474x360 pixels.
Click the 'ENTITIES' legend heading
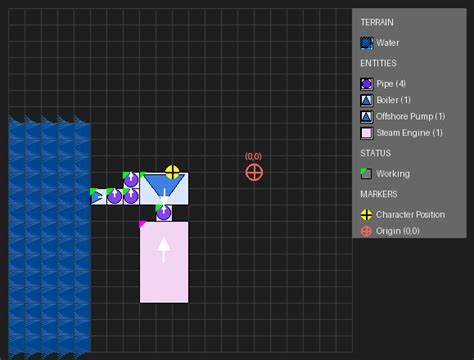378,63
